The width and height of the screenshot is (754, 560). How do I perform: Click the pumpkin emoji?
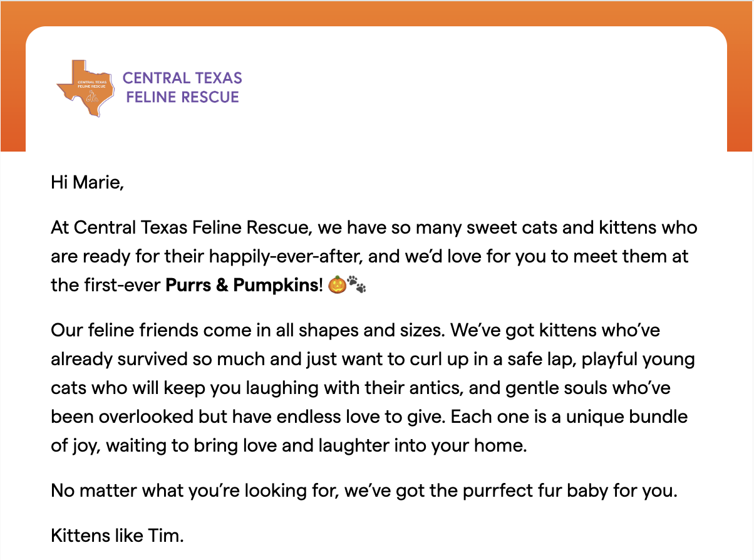[336, 286]
